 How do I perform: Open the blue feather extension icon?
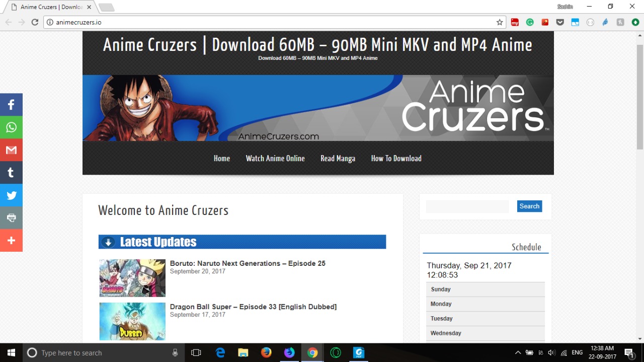[605, 22]
